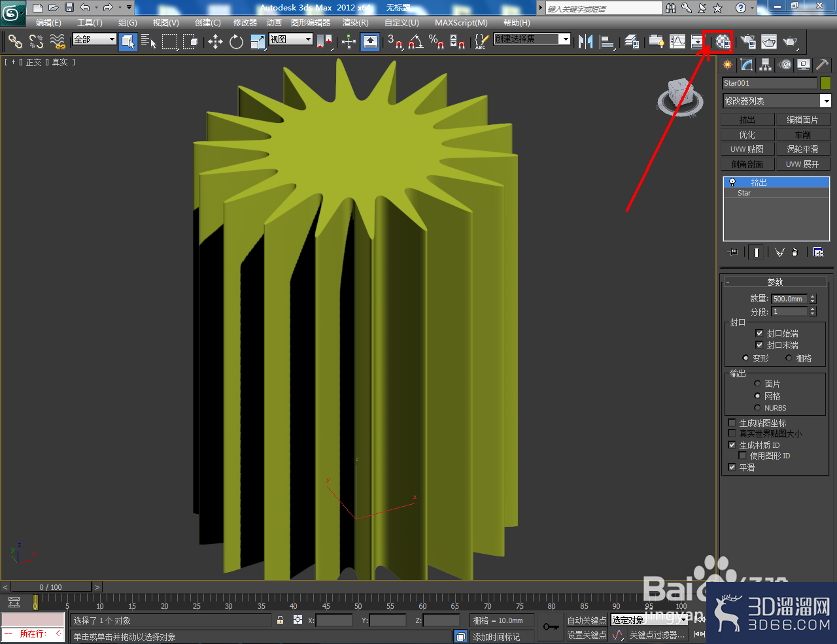Select 栅格 capping radio button
Screen dimensions: 837x644
click(789, 358)
